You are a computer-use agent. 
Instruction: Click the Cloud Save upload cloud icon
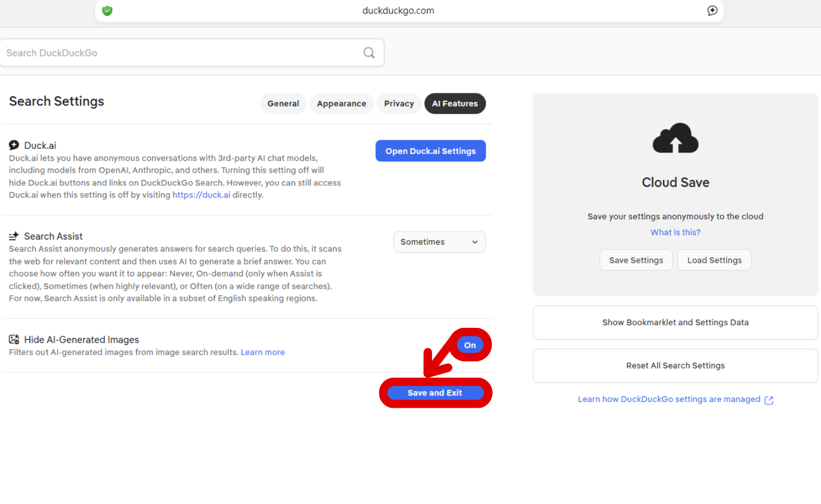point(675,138)
